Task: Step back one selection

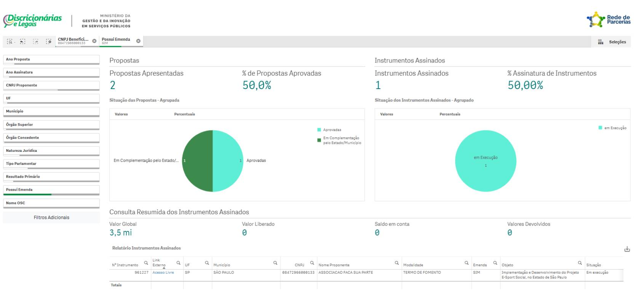Action: (x=23, y=41)
